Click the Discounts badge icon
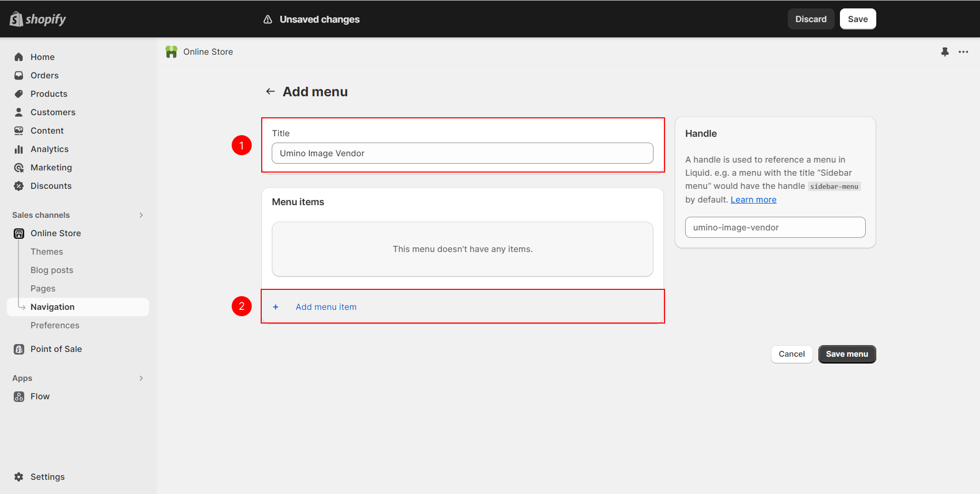Screen dimensions: 980x494 pyautogui.click(x=19, y=186)
